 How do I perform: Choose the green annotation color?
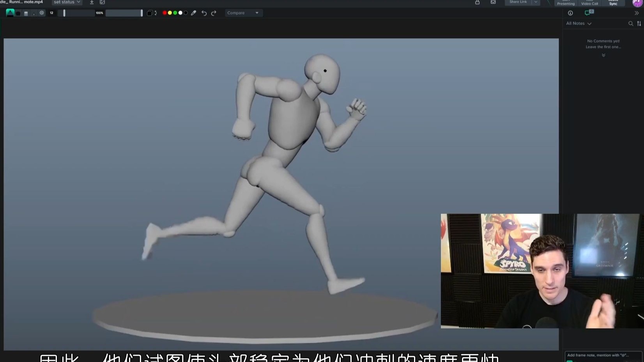tap(175, 13)
